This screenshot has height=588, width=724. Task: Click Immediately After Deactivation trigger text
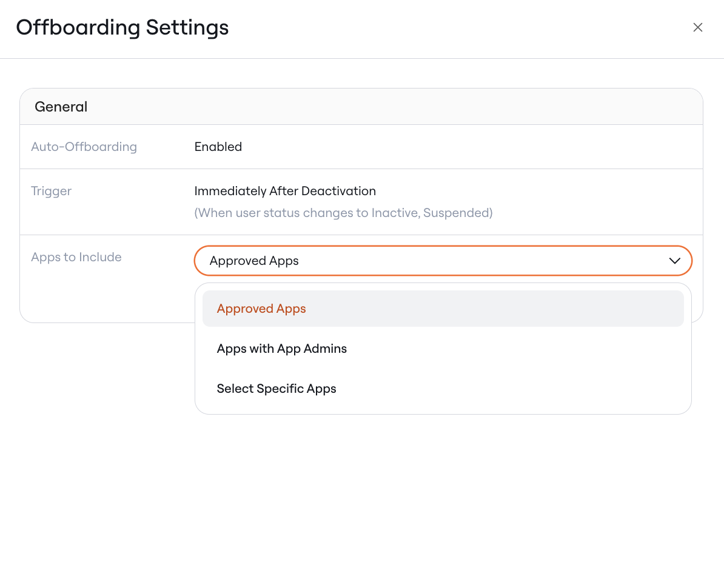coord(285,191)
